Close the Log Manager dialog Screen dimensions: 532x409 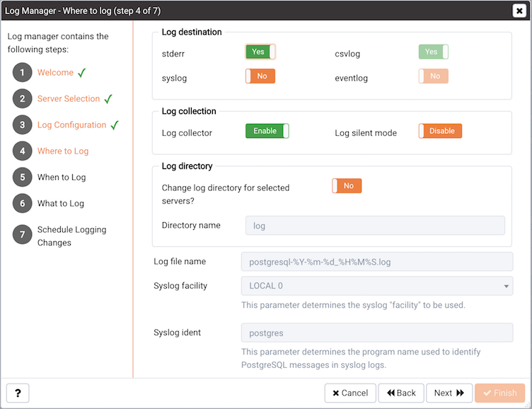pos(519,11)
